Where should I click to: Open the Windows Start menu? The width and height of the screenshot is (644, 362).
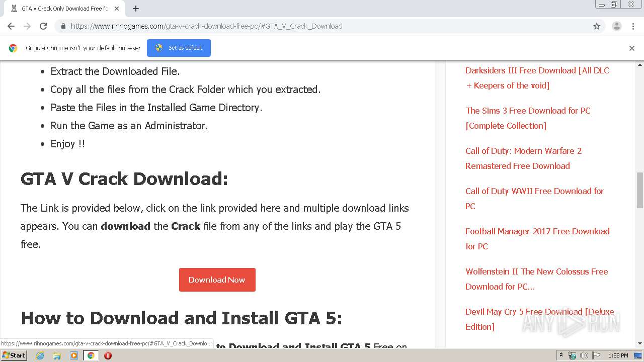coord(14,355)
